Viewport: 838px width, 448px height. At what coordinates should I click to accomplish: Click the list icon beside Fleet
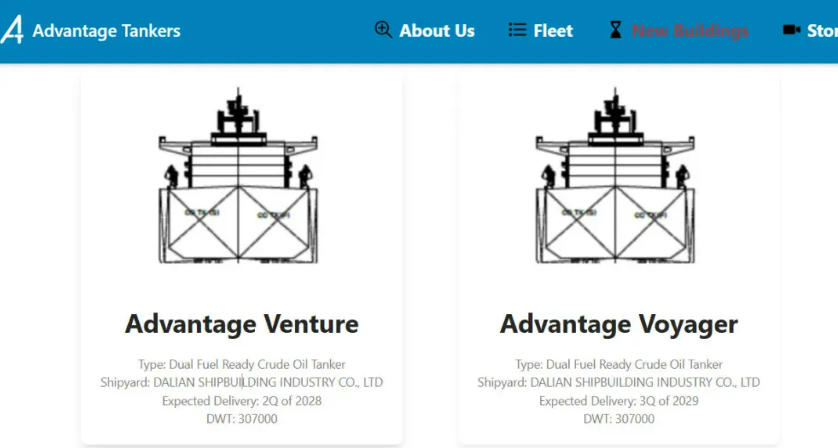(x=517, y=30)
